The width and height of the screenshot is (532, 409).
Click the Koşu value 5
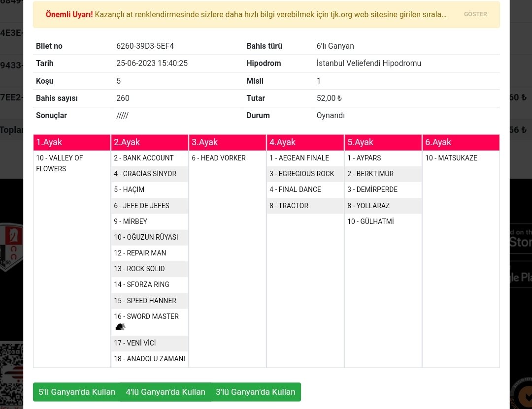(118, 81)
